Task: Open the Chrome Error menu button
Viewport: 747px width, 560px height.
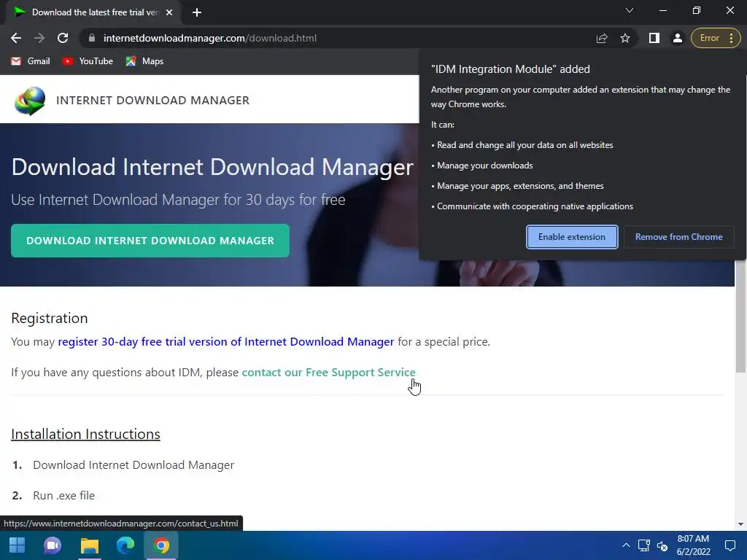Action: tap(716, 38)
